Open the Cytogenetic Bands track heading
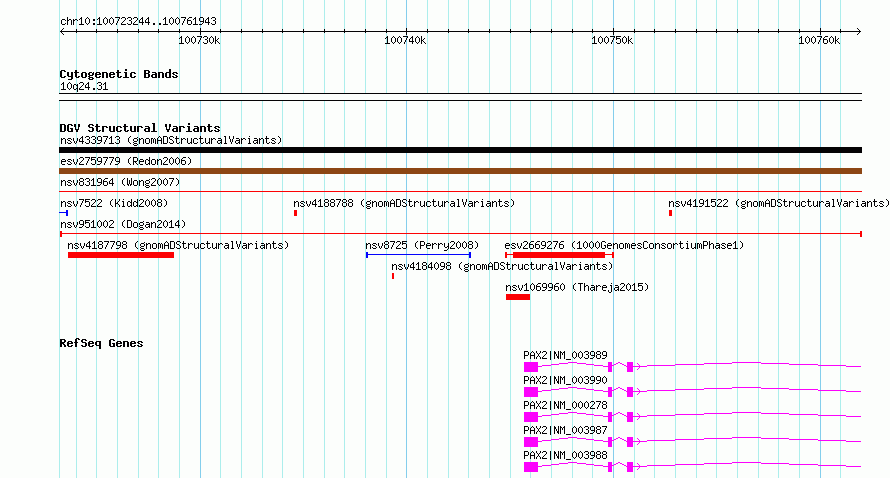 (119, 74)
